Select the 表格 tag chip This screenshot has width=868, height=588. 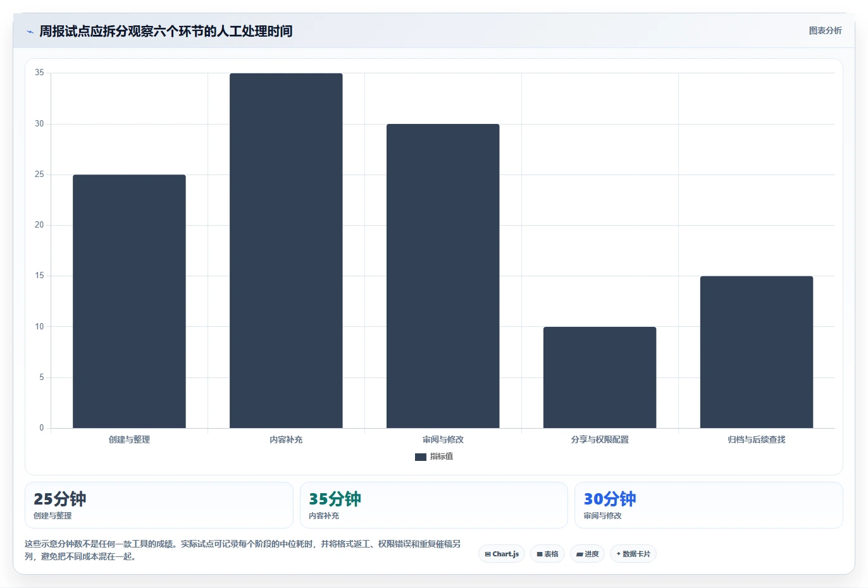coord(548,554)
